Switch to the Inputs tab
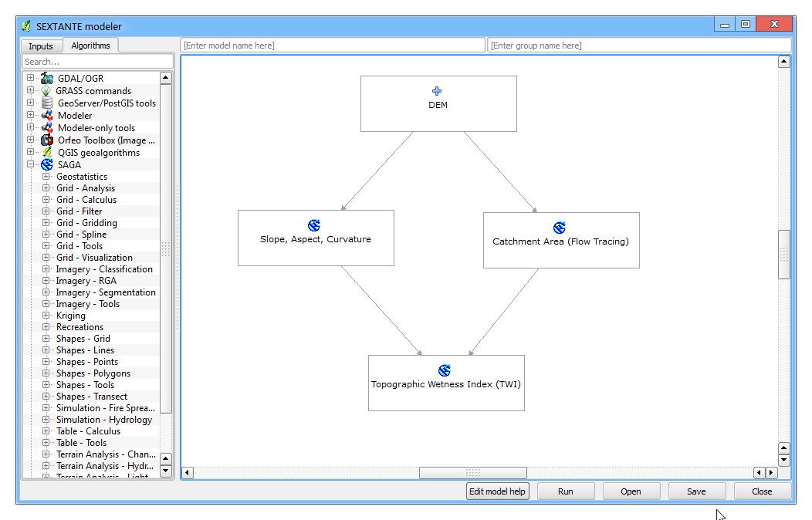The height and width of the screenshot is (520, 812). 41,46
